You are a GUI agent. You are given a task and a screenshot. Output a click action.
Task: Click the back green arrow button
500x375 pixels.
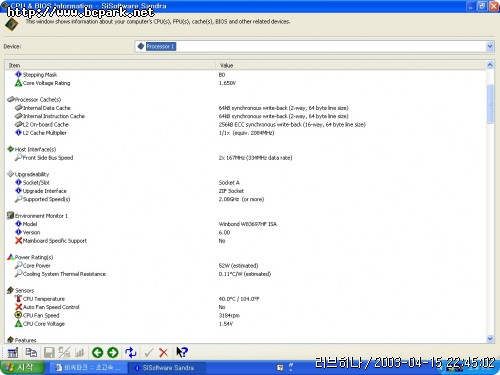click(x=97, y=352)
